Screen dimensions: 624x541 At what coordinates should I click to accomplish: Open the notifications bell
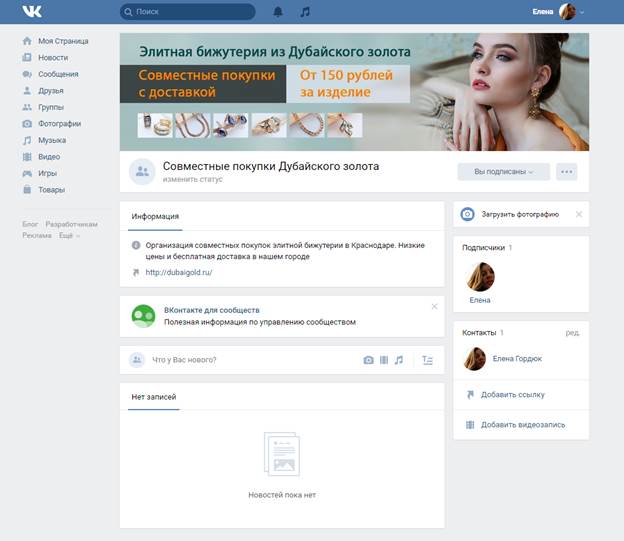[x=278, y=12]
